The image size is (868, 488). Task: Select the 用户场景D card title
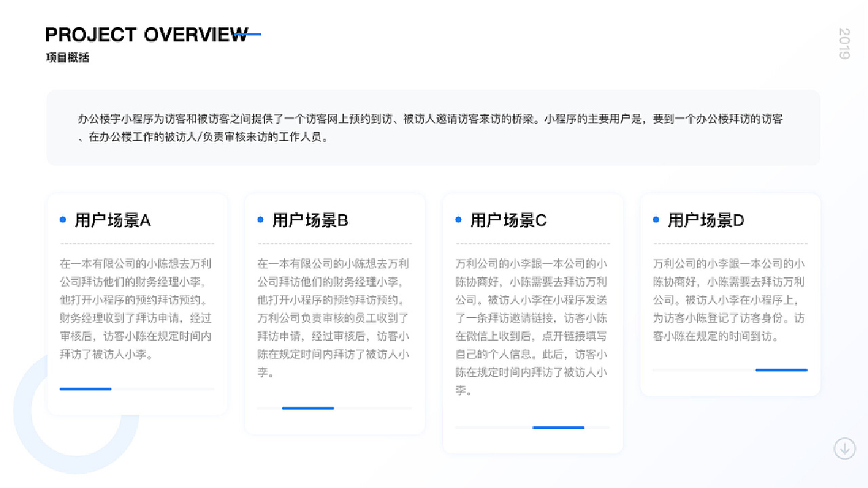click(706, 220)
